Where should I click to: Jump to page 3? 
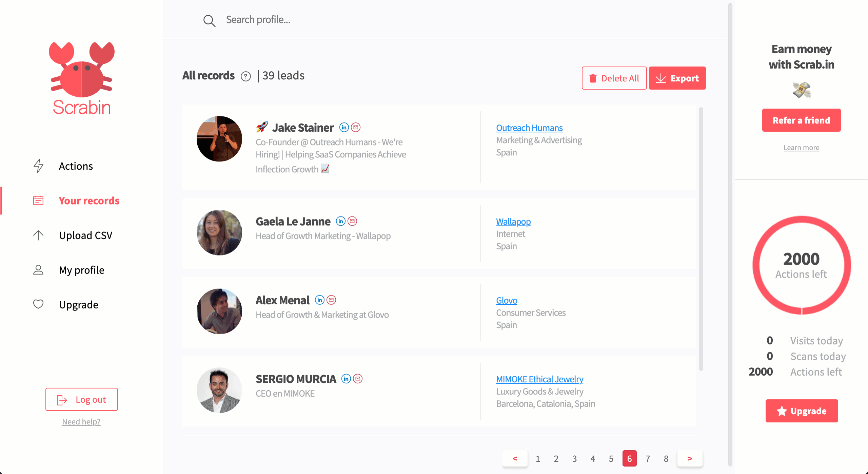574,459
